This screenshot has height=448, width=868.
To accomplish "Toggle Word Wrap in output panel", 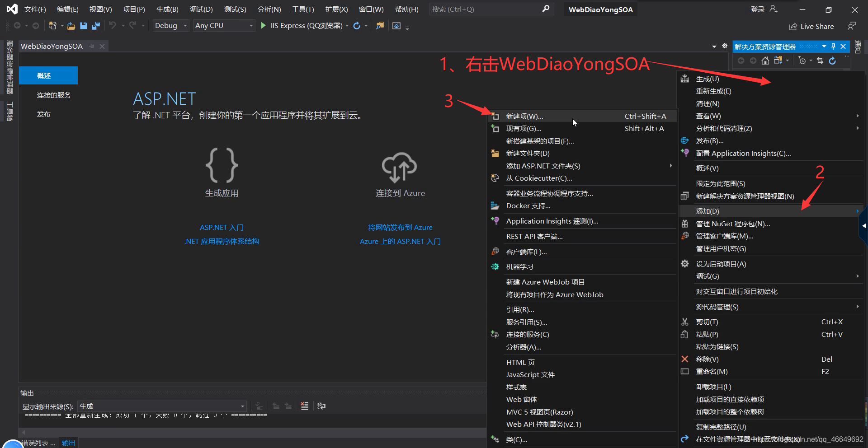I will (x=321, y=406).
